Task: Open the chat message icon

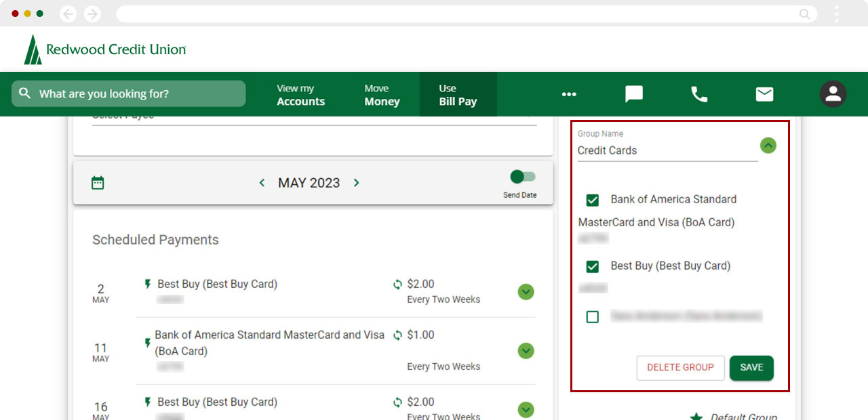Action: pyautogui.click(x=634, y=94)
